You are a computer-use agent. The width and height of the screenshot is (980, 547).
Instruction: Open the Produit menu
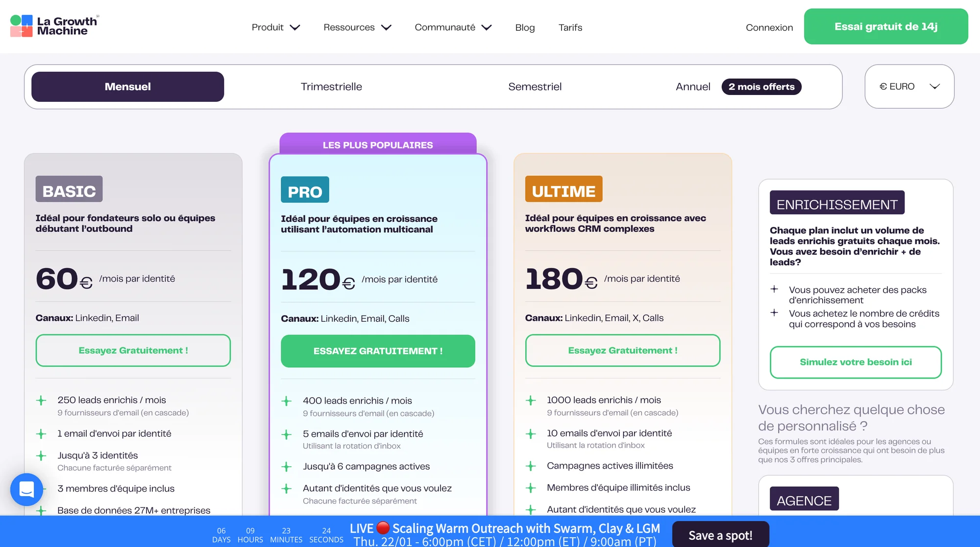(x=276, y=27)
